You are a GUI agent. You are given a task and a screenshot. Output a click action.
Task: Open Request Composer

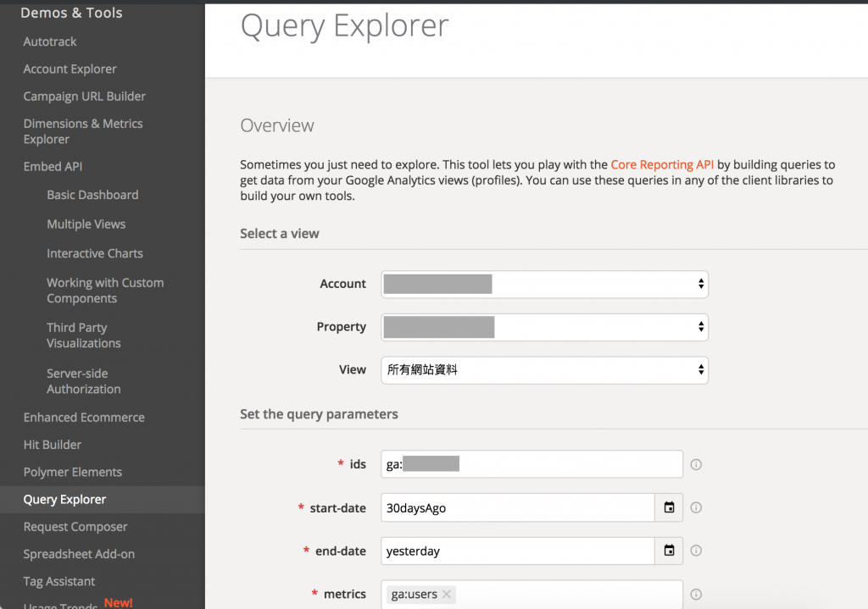(75, 527)
